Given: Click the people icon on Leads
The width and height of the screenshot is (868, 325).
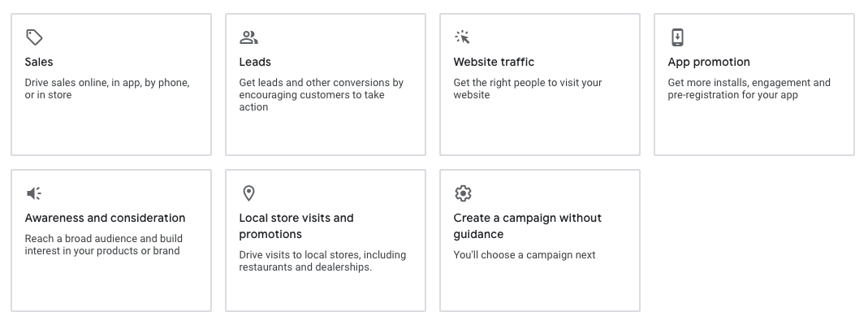Looking at the screenshot, I should click(248, 37).
